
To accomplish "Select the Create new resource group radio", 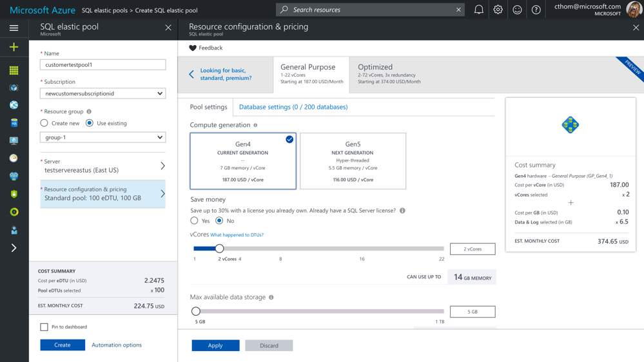I will 44,123.
